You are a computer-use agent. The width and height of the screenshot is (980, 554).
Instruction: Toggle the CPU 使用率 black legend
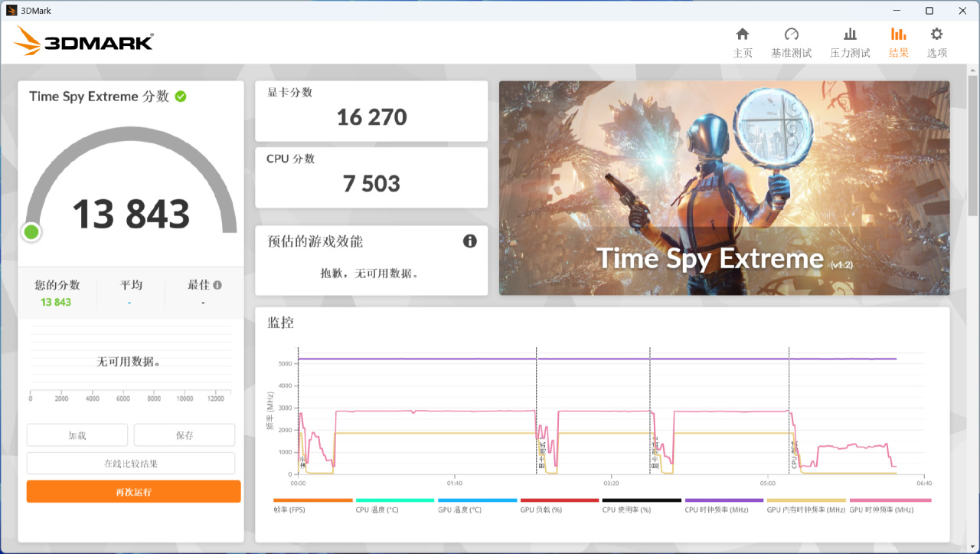tap(642, 500)
